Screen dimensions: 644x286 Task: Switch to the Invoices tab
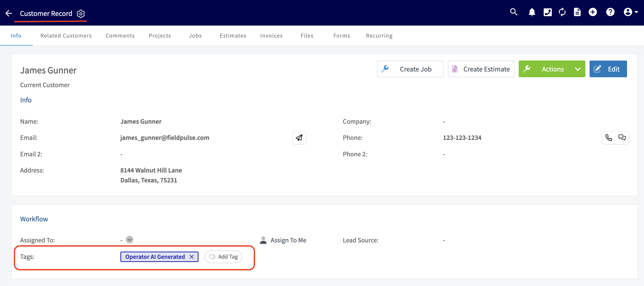pos(271,36)
